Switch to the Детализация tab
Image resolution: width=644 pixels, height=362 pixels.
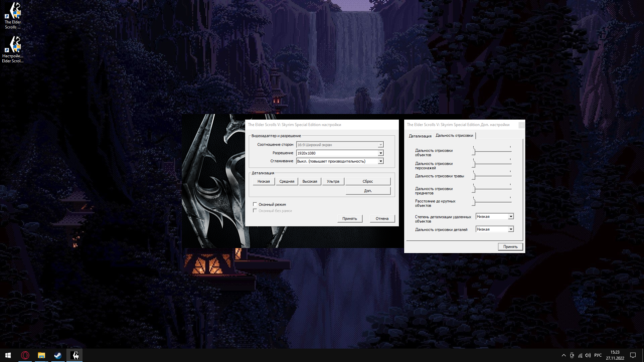coord(420,136)
